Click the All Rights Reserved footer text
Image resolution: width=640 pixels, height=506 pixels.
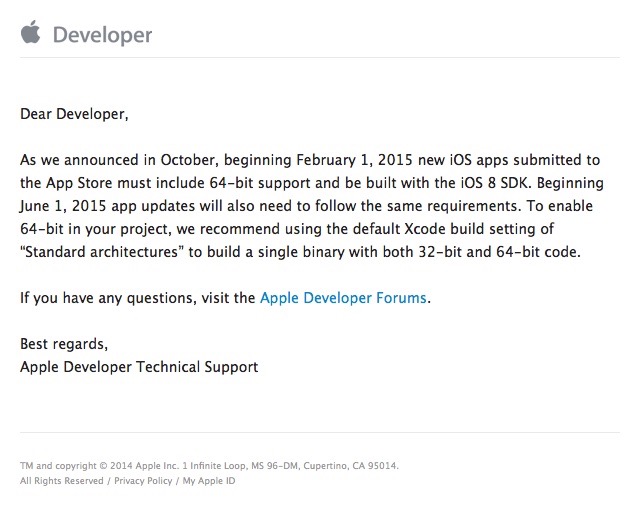(x=62, y=481)
